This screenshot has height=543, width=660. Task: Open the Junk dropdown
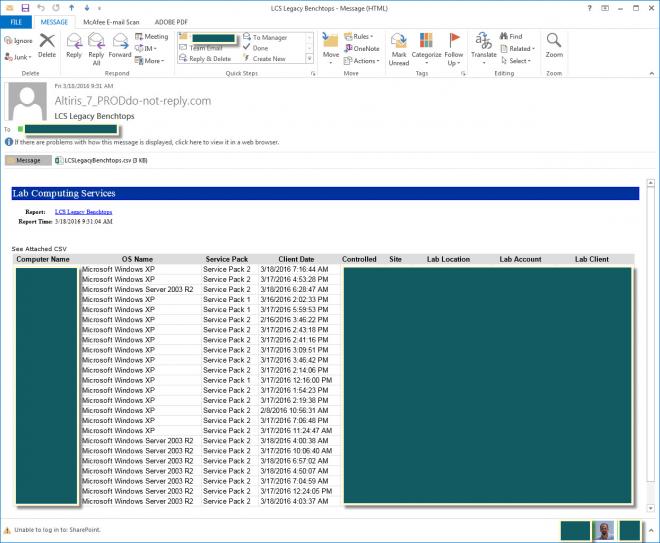pyautogui.click(x=18, y=57)
